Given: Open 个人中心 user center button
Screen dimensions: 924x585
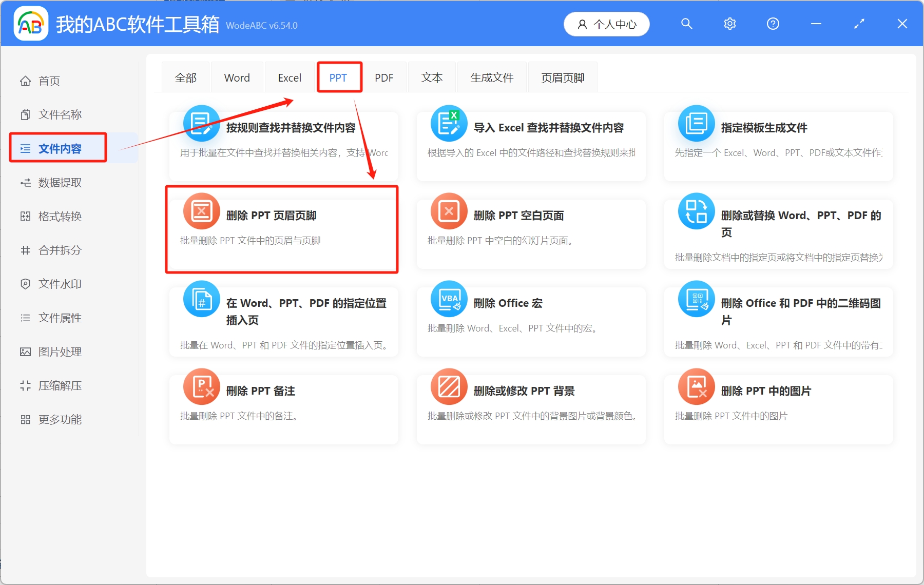Looking at the screenshot, I should click(x=607, y=24).
